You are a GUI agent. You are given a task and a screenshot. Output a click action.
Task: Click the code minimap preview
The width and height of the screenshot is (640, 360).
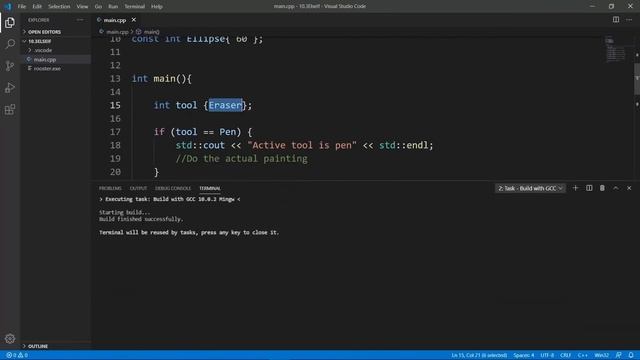pyautogui.click(x=615, y=50)
